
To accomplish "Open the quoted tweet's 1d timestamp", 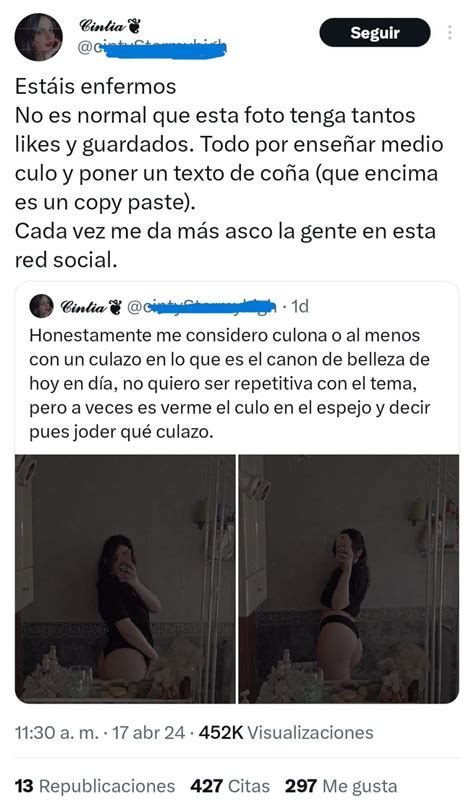I will [300, 307].
